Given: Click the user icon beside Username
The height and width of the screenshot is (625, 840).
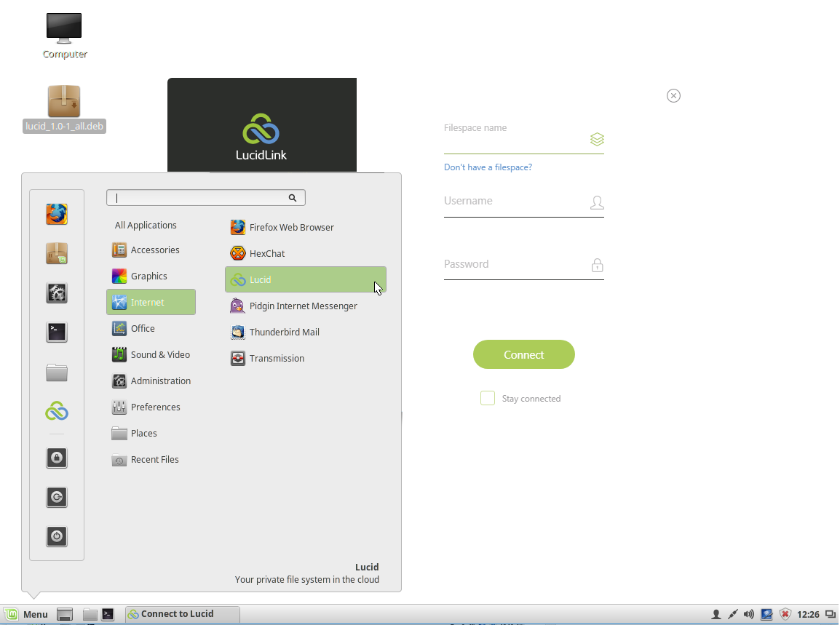Looking at the screenshot, I should click(597, 202).
